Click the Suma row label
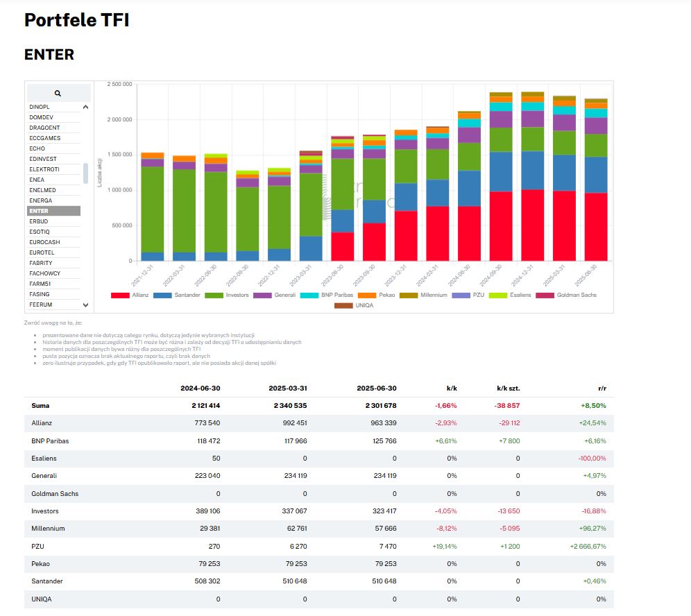Screen dimensions: 691x616 tap(40, 405)
